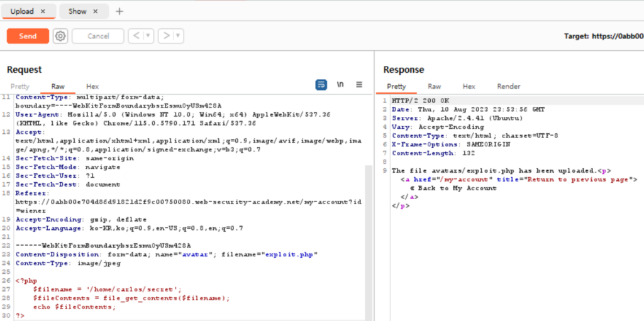Click the Accept-Encoding header line
The width and height of the screenshot is (644, 321).
pos(81,220)
